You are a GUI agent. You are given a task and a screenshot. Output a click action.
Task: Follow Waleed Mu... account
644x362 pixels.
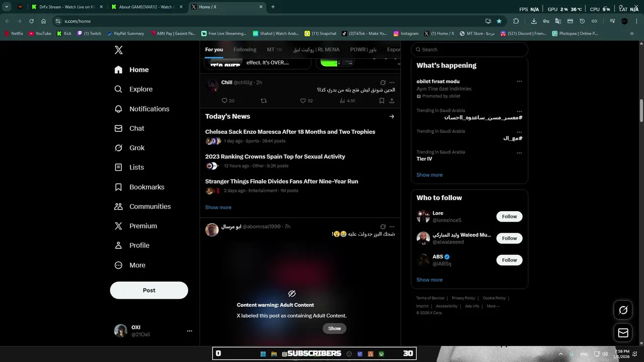click(x=509, y=238)
